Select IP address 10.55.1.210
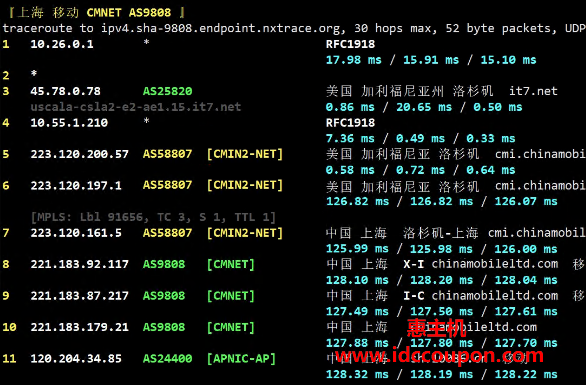 click(x=69, y=123)
